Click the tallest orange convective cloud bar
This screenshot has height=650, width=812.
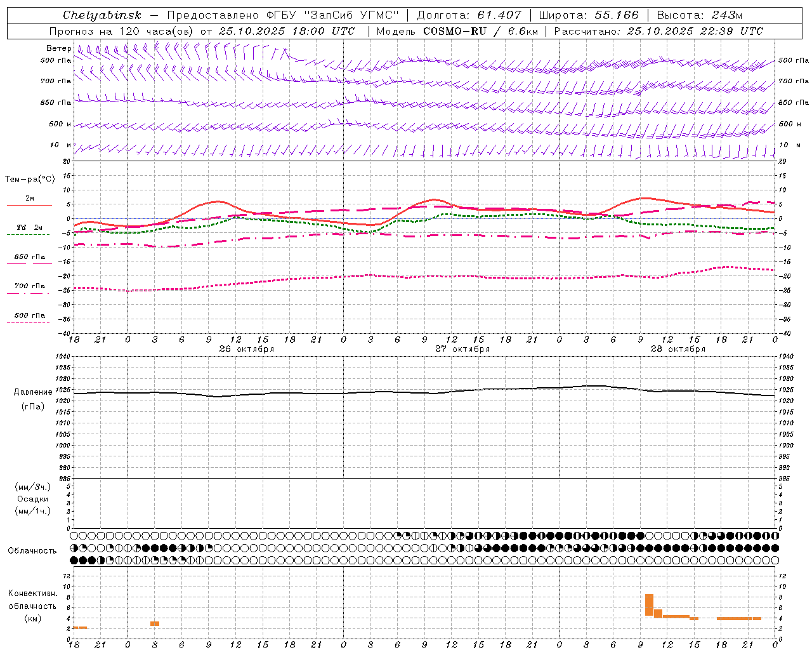pyautogui.click(x=649, y=605)
